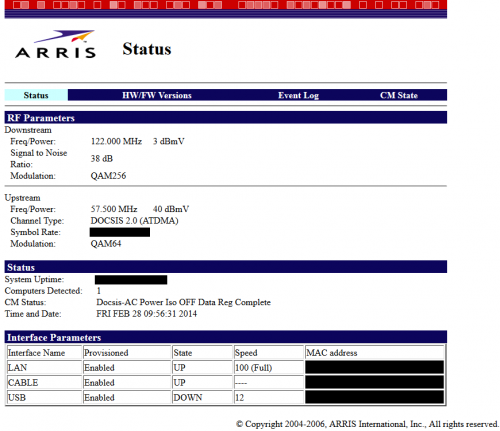The image size is (500, 431).
Task: Click the CABLE row speed dashes
Action: pos(268,382)
